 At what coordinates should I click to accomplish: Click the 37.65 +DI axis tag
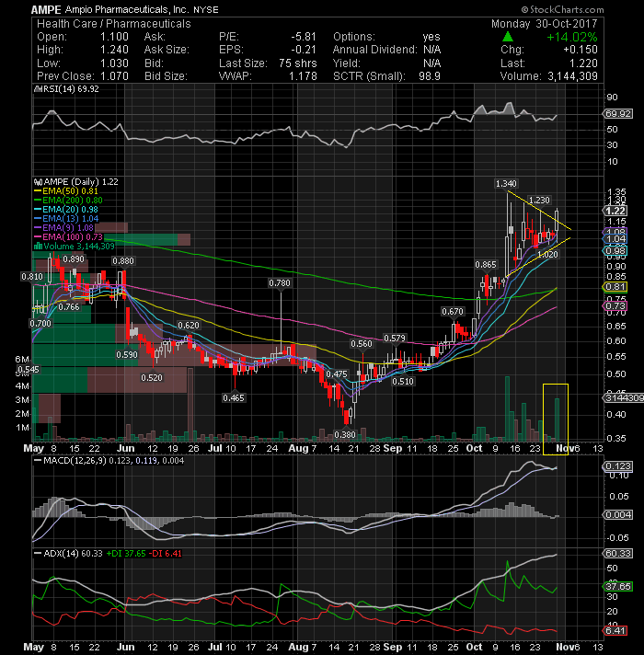[x=618, y=587]
